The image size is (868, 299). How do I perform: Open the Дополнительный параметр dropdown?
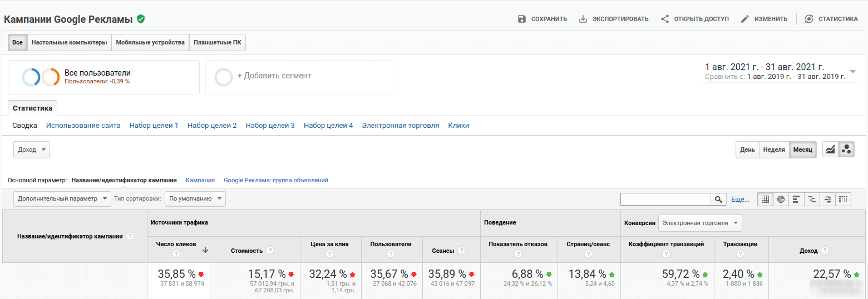pos(62,198)
